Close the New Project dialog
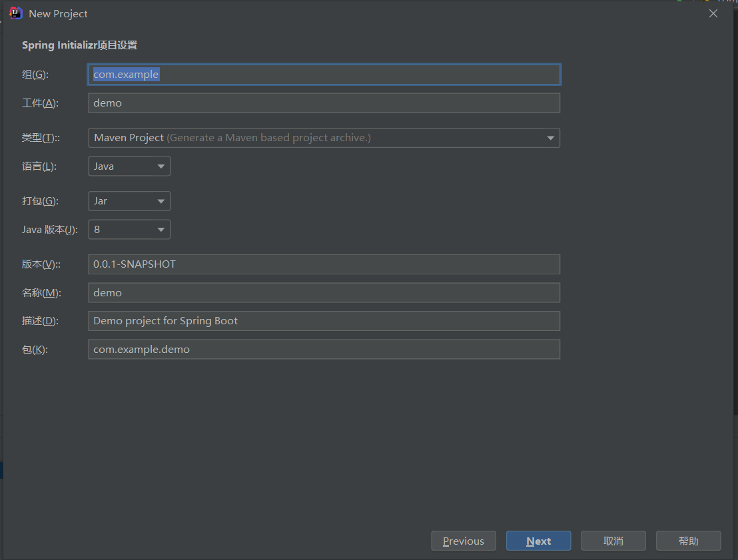The image size is (738, 560). pos(713,13)
